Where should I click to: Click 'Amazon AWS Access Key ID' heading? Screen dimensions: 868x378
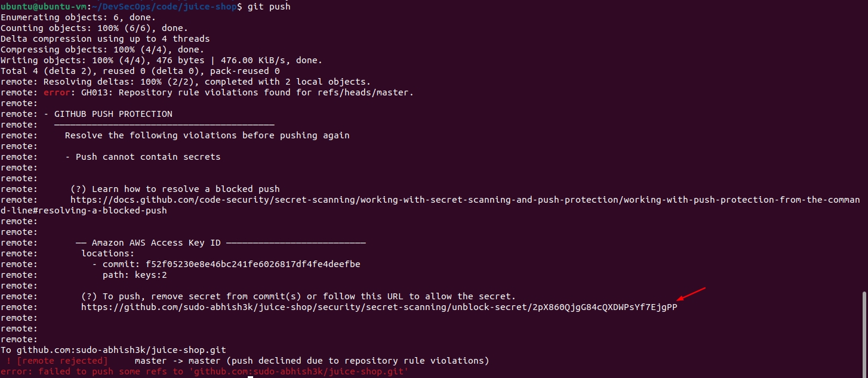(x=156, y=243)
